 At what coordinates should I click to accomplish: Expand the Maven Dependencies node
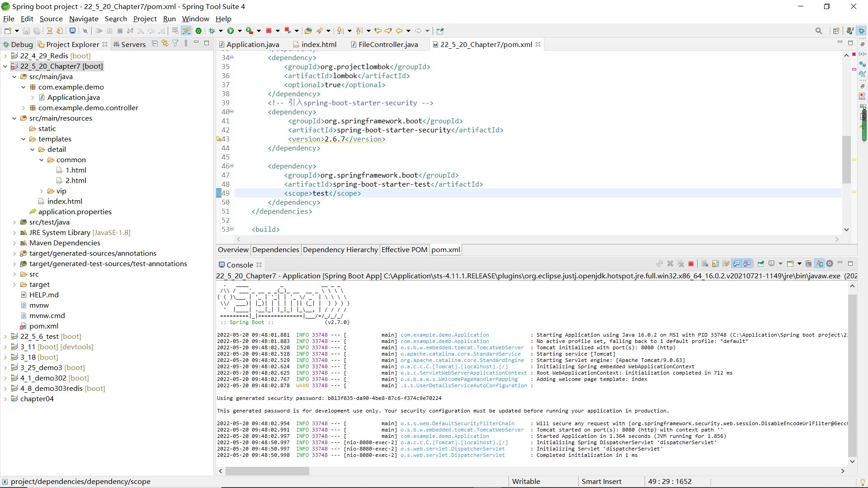pyautogui.click(x=14, y=243)
